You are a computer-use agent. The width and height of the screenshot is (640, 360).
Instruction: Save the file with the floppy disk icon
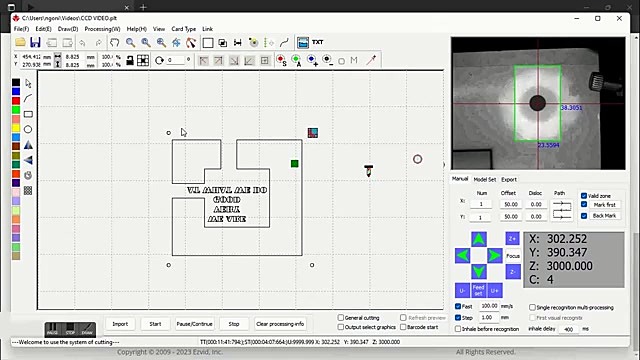point(35,42)
